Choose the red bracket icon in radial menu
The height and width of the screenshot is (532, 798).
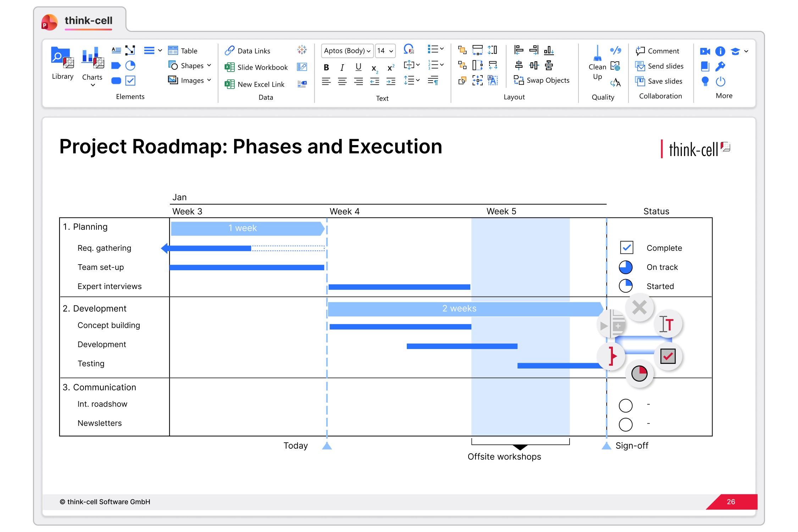[x=611, y=356]
